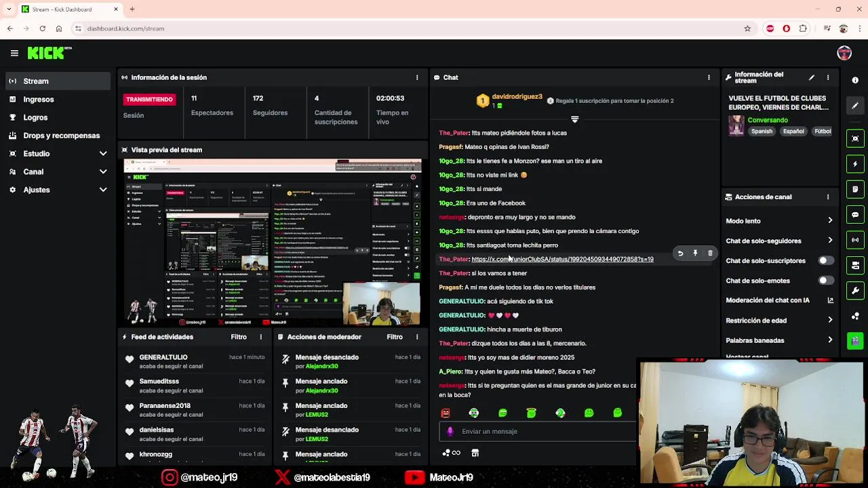Open Información del stream options menu
Screen dimensions: 868x488
(x=828, y=78)
